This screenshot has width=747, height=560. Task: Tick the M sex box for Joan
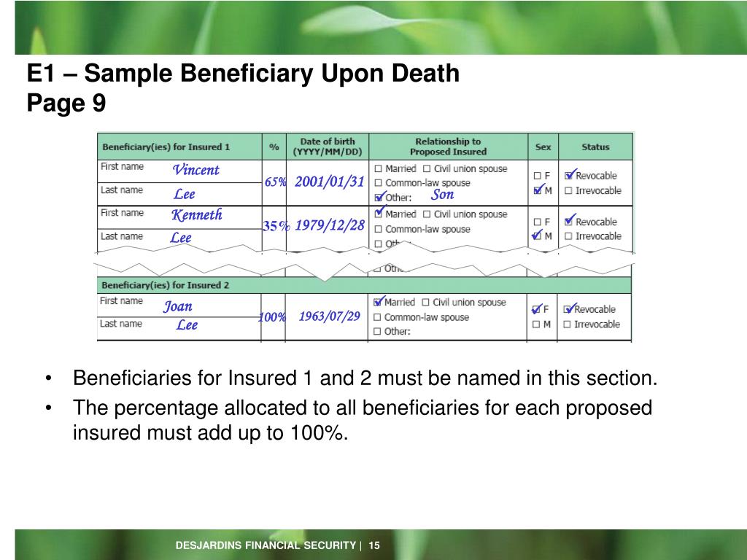pyautogui.click(x=536, y=324)
